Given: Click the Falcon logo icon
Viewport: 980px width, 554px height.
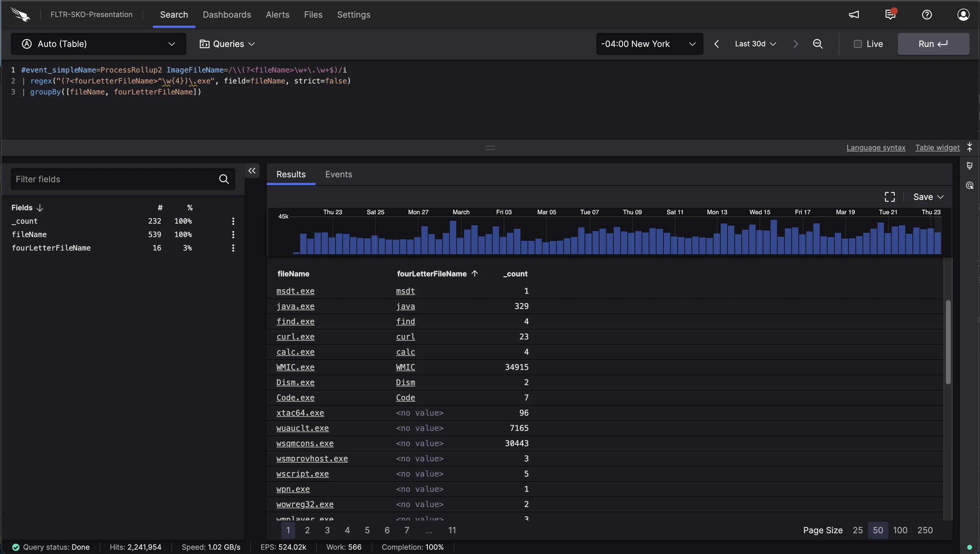Looking at the screenshot, I should pyautogui.click(x=20, y=14).
